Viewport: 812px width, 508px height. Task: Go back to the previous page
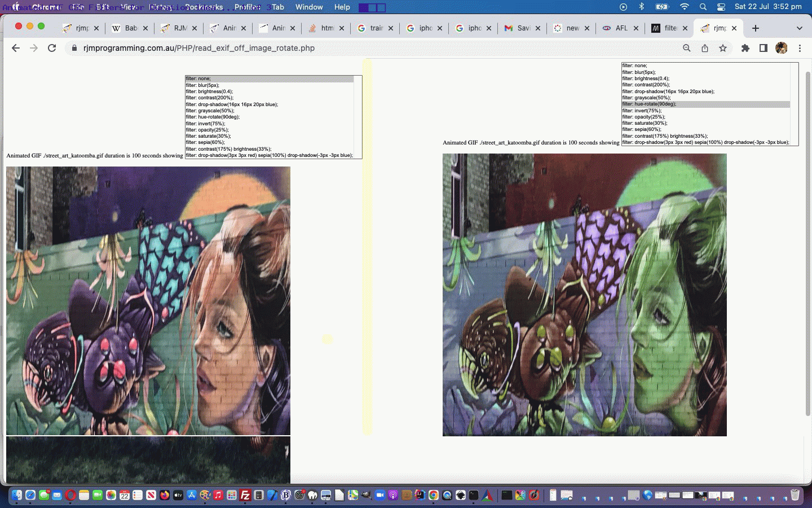(x=16, y=48)
